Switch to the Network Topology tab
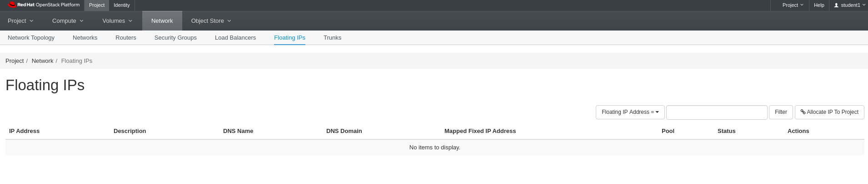The width and height of the screenshot is (868, 184). point(31,38)
